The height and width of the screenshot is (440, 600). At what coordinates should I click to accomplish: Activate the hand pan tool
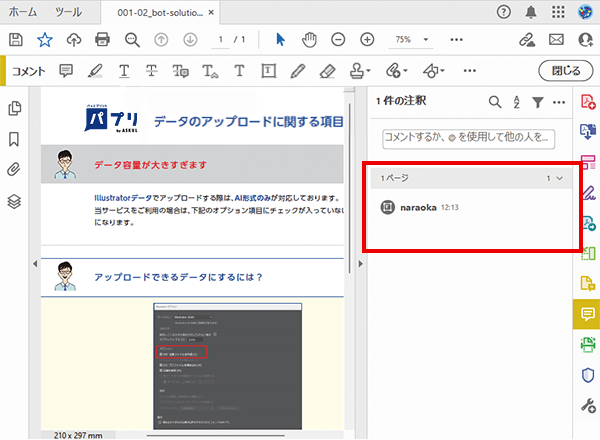coord(309,39)
